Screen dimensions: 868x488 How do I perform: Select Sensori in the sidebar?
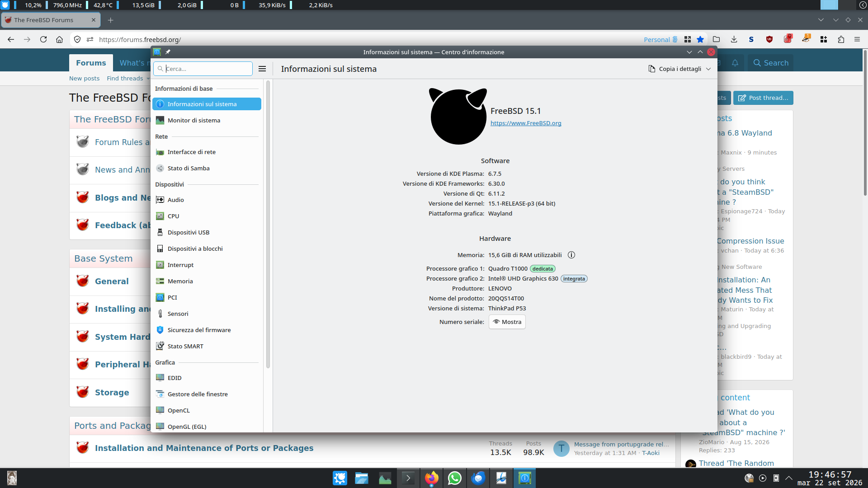tap(207, 314)
